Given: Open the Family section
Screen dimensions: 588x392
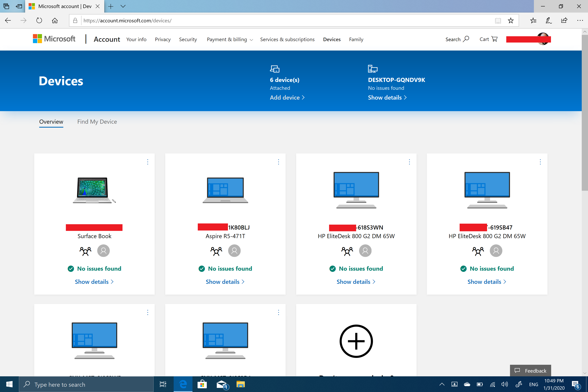Looking at the screenshot, I should click(x=356, y=40).
